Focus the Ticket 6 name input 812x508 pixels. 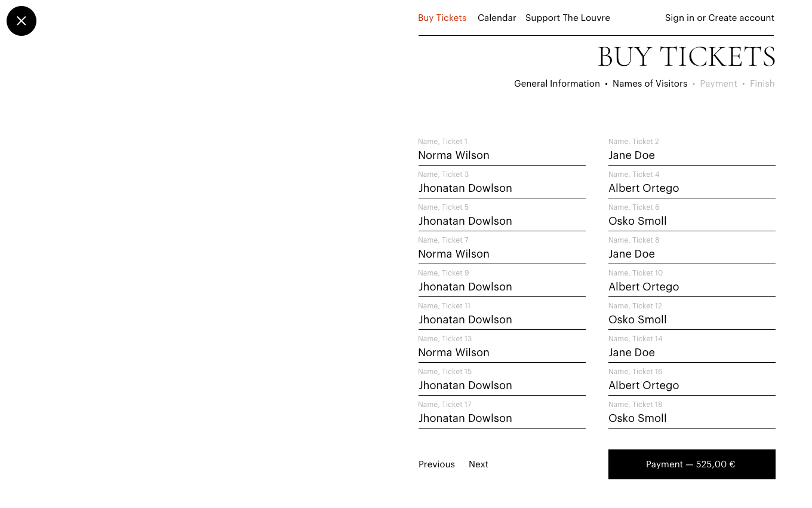click(691, 221)
